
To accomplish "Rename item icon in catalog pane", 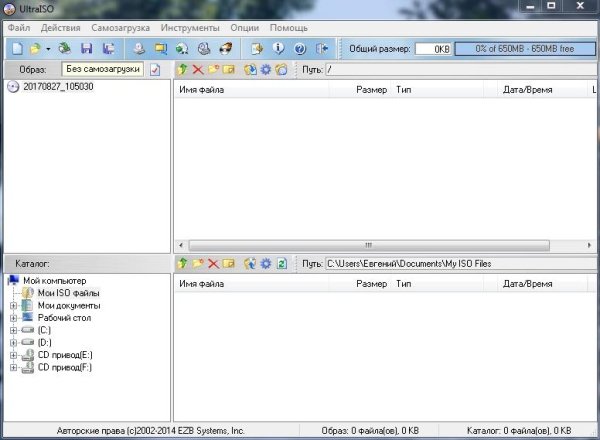I will (x=228, y=264).
